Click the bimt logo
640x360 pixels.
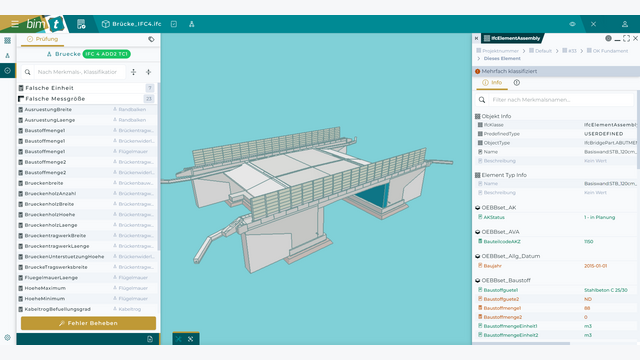[x=44, y=24]
